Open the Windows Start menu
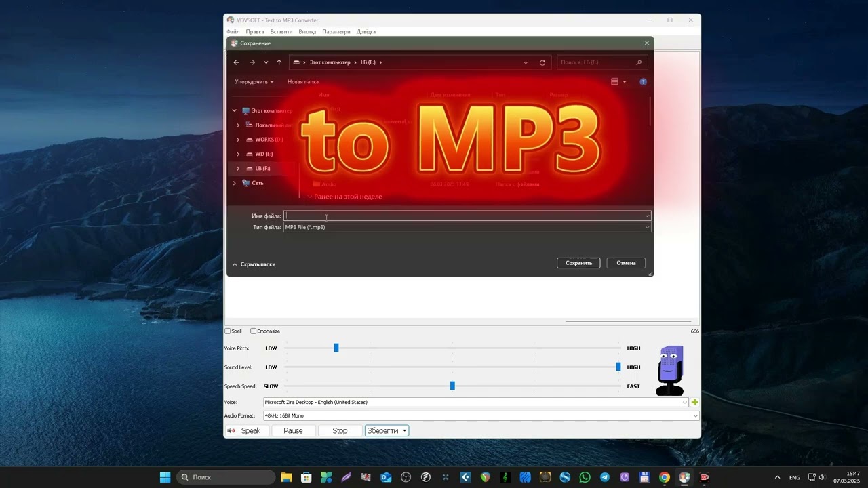 click(165, 477)
